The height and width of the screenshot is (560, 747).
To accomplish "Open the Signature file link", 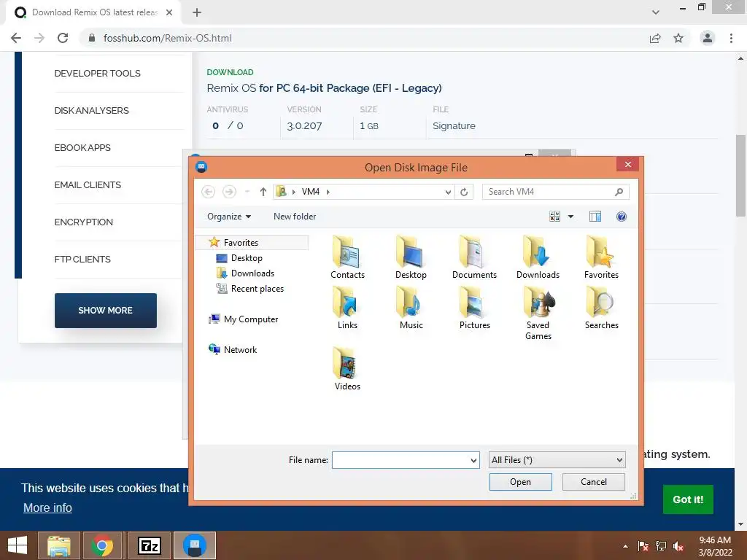I will pos(454,125).
